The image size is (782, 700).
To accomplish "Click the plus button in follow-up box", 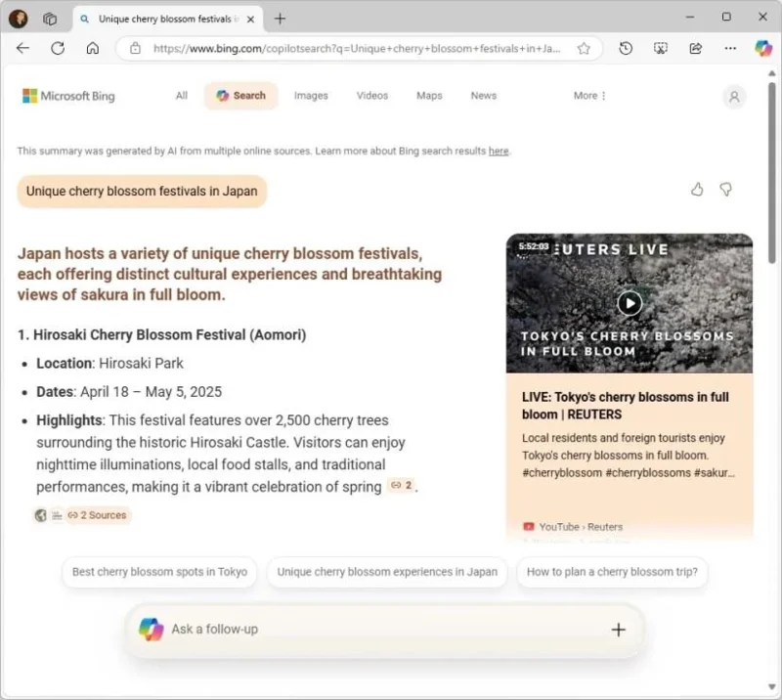I will pos(619,630).
